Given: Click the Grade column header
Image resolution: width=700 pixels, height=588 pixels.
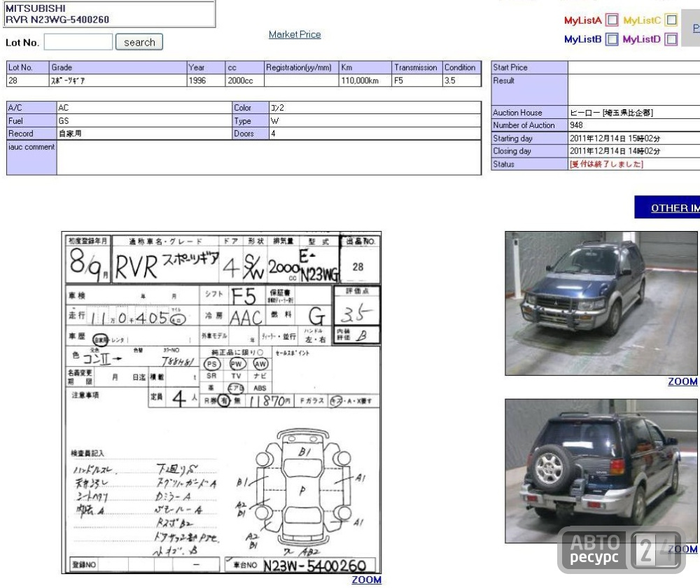Looking at the screenshot, I should pos(118,67).
